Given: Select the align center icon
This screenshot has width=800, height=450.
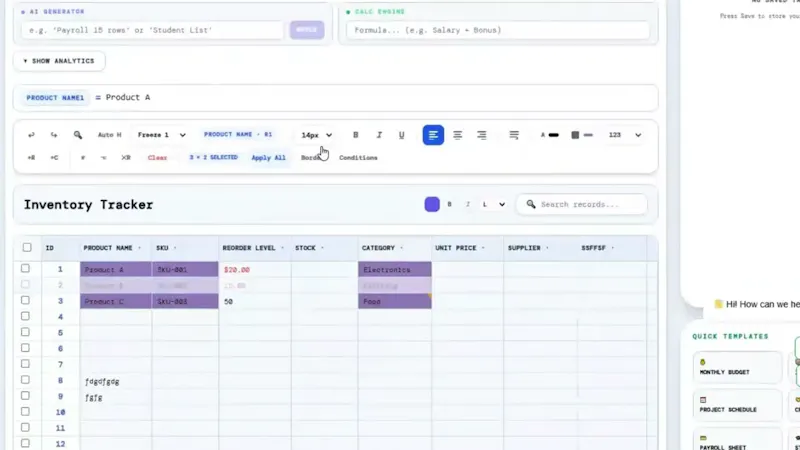Looking at the screenshot, I should pos(458,135).
